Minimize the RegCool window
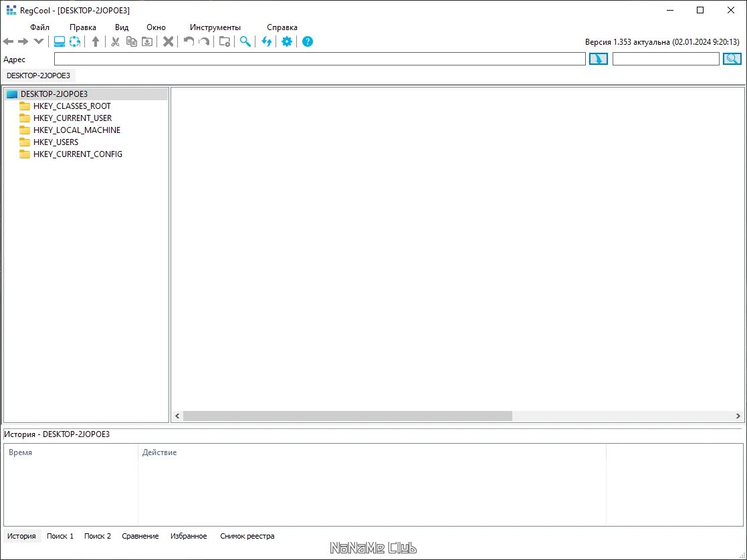This screenshot has height=560, width=747. 670,10
